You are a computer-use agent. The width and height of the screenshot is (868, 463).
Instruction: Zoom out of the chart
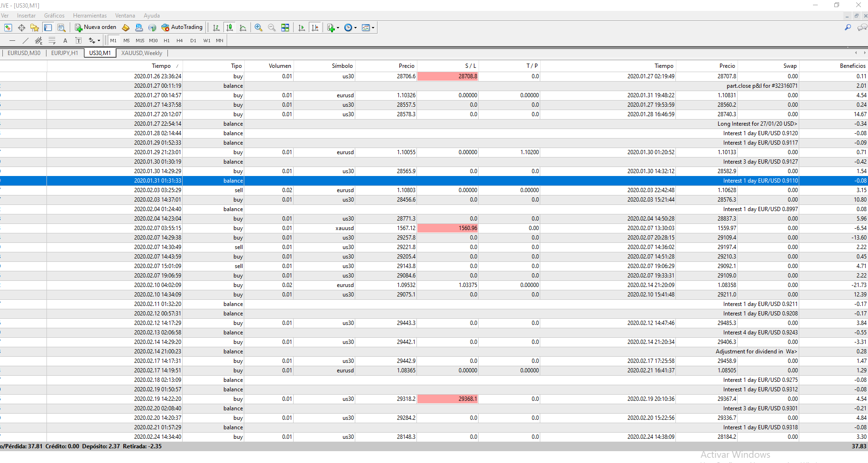click(x=272, y=28)
